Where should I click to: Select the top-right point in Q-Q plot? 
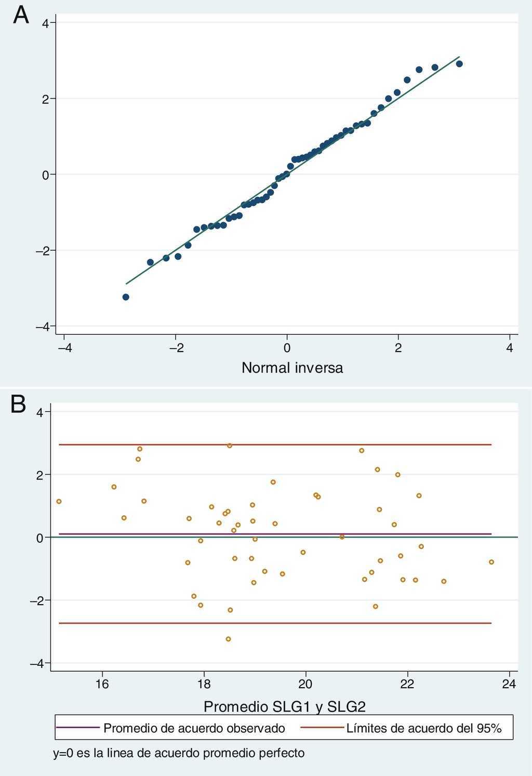[459, 64]
